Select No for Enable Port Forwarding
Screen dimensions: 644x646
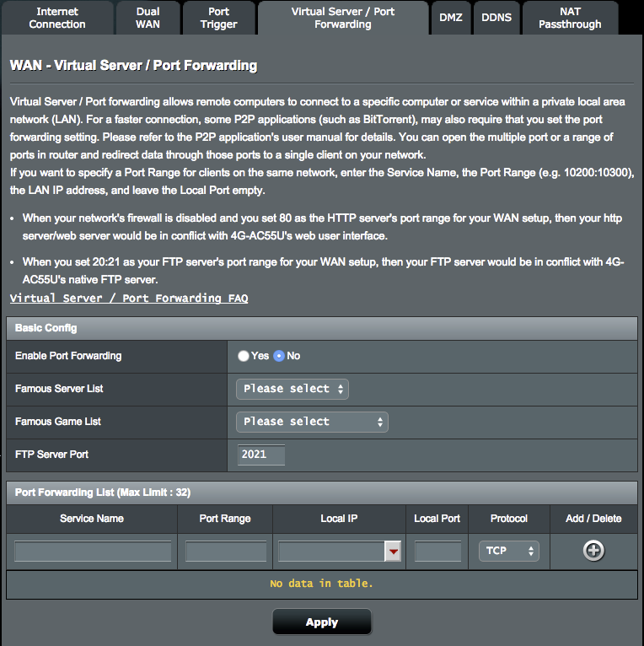point(279,356)
